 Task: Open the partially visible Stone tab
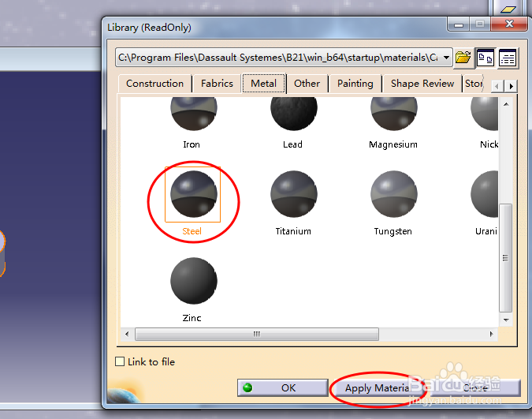click(x=473, y=84)
